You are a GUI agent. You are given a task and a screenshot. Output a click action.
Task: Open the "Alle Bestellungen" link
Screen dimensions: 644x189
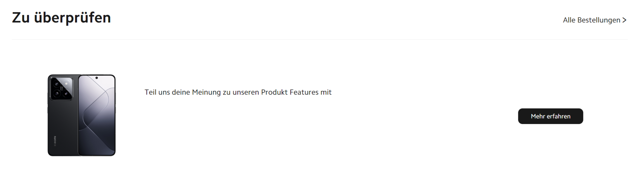pyautogui.click(x=591, y=20)
